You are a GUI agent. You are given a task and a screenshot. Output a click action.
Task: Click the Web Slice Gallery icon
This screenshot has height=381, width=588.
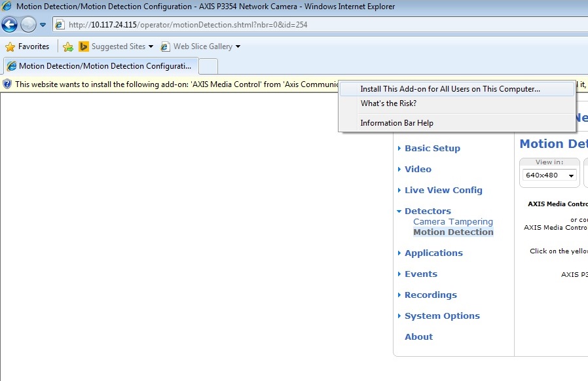164,46
